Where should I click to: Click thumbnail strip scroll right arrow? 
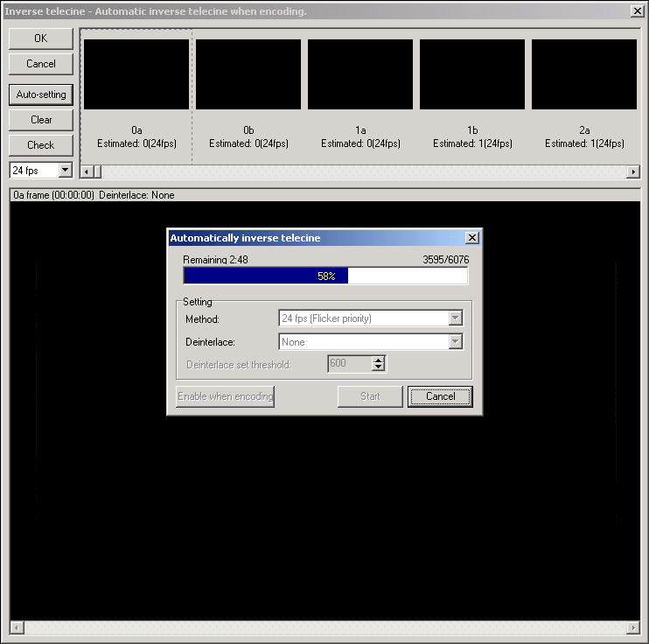[x=633, y=171]
